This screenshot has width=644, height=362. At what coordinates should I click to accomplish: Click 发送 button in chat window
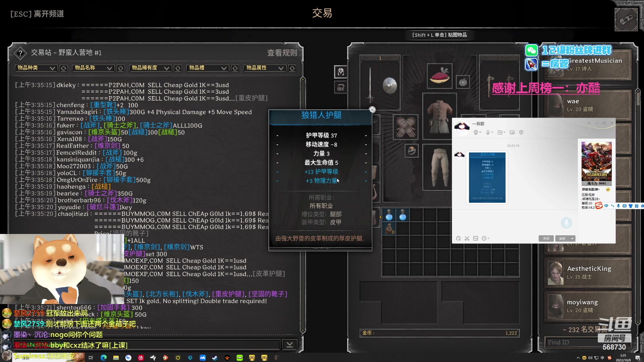tap(562, 238)
